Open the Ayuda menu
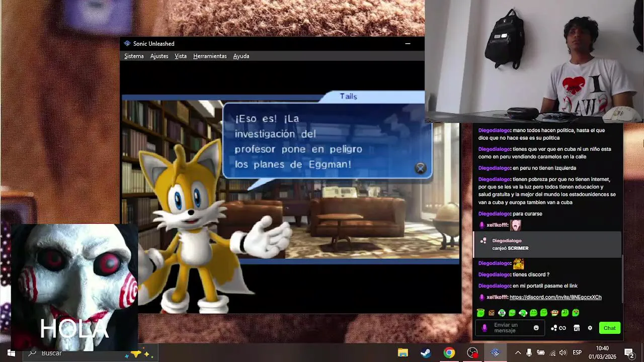The width and height of the screenshot is (644, 362). [x=241, y=56]
